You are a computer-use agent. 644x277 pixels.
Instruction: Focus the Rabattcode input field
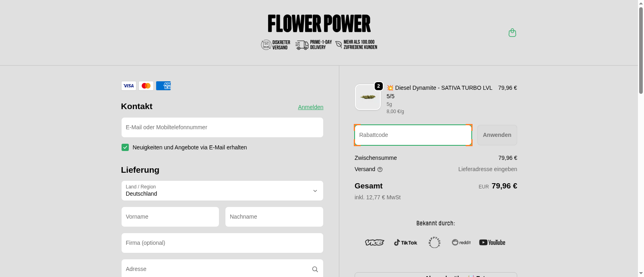pos(413,135)
